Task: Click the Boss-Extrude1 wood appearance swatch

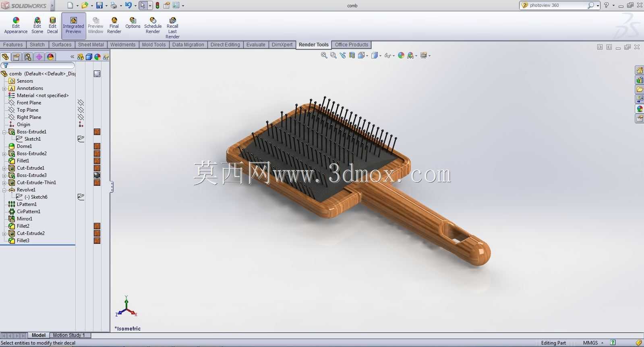Action: (x=97, y=132)
